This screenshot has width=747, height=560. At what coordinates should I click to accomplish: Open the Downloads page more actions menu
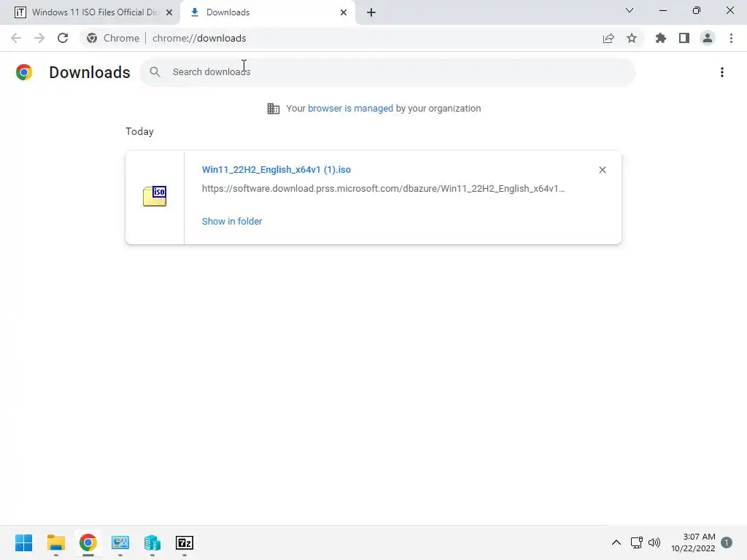[722, 72]
